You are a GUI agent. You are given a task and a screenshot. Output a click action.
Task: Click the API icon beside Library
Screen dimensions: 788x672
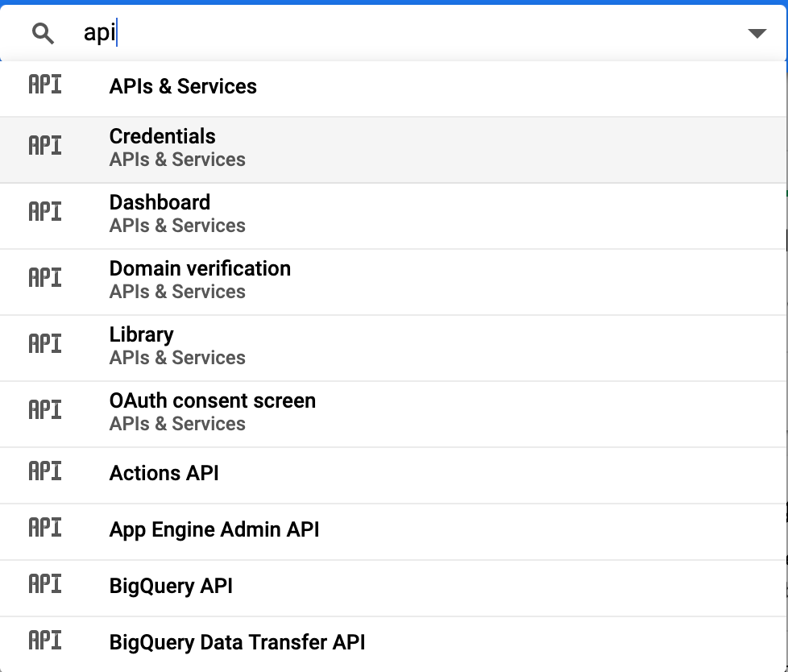pos(45,344)
